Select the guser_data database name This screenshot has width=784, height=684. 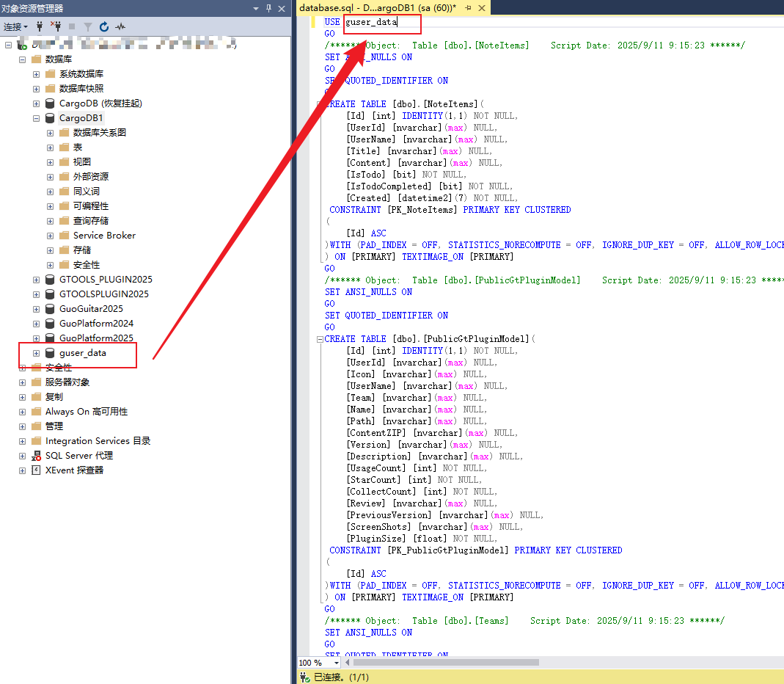click(82, 353)
